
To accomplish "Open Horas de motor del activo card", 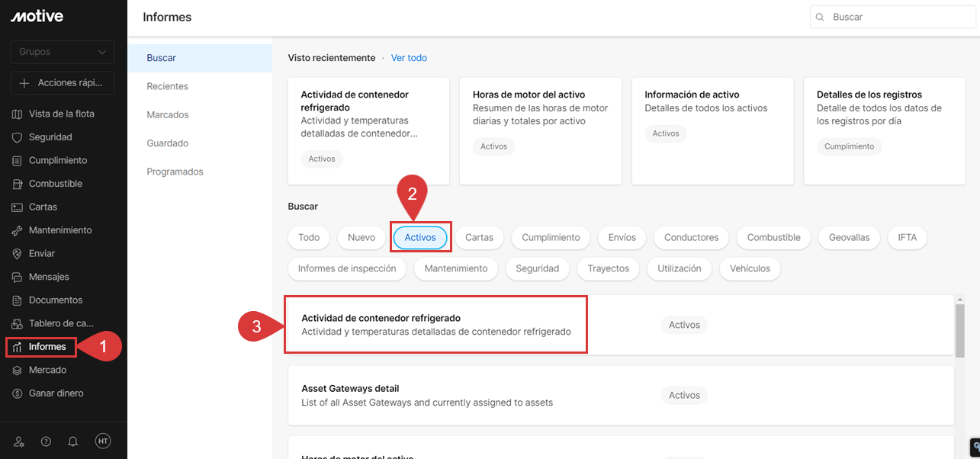I will pos(541,130).
